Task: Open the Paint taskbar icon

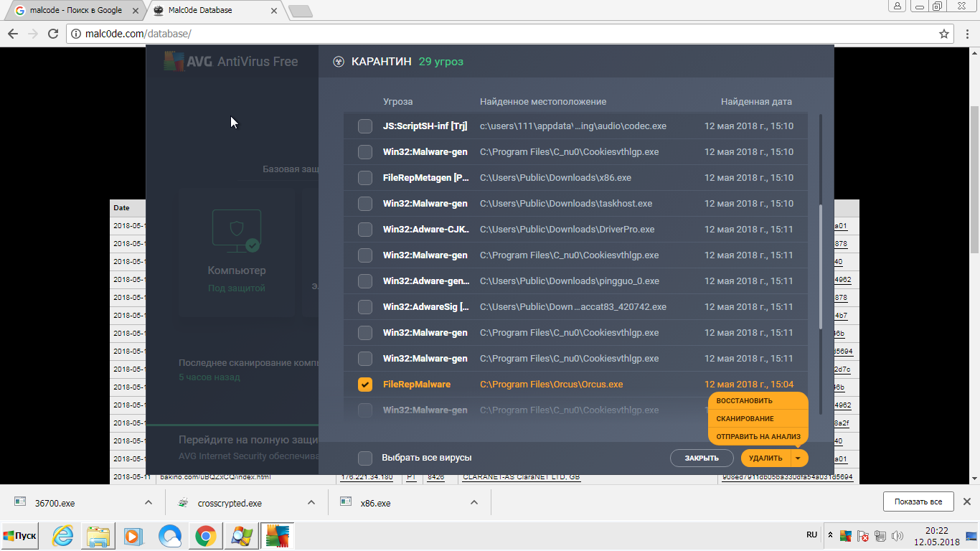Action: [x=241, y=536]
